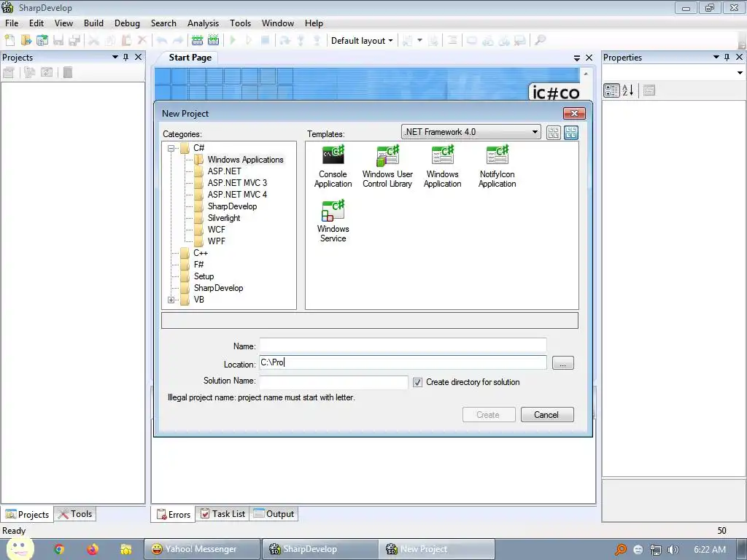Click the Save toolbar icon

click(58, 41)
